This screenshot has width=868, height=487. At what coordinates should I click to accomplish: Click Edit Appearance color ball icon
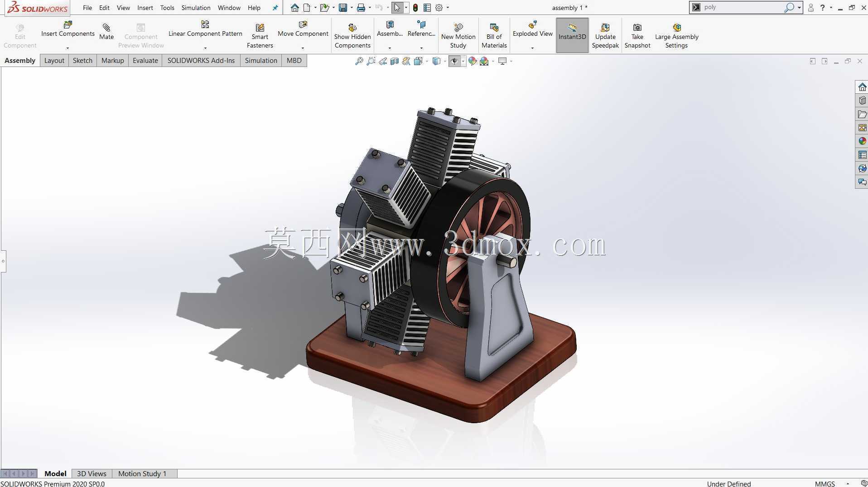coord(473,61)
